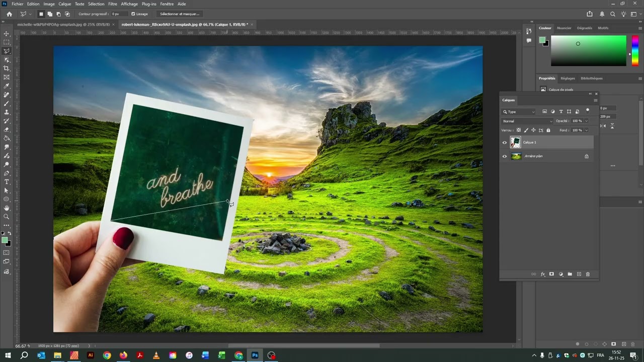Select the Horizontal Type tool

pyautogui.click(x=7, y=182)
